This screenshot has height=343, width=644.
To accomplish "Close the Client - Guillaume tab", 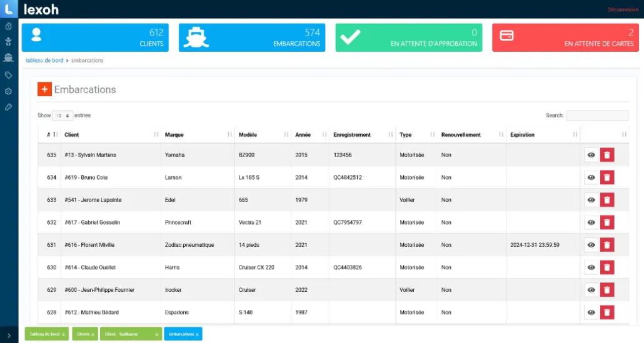I will point(156,335).
